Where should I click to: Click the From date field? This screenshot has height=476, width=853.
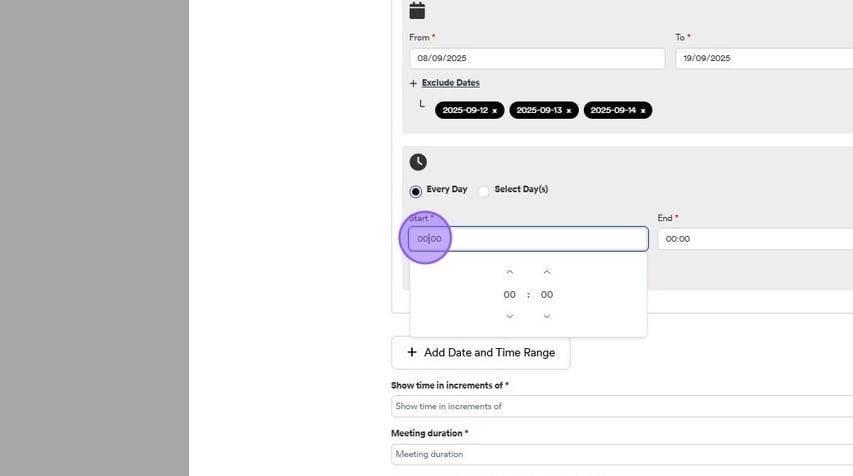(x=537, y=58)
